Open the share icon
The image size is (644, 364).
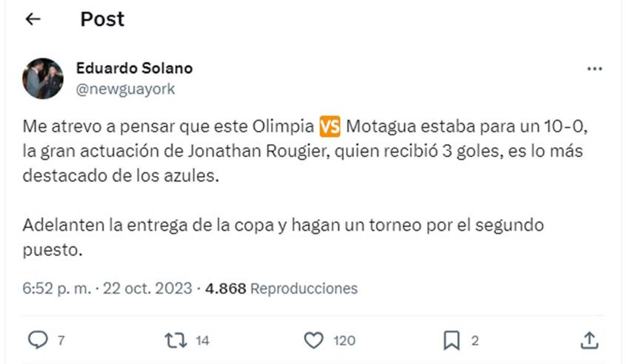(588, 340)
